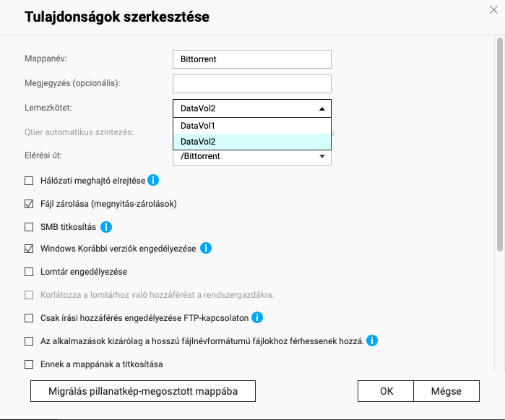Enable Lomtár engedélyezése checkbox
Viewport: 505px width, 420px height.
(x=29, y=272)
